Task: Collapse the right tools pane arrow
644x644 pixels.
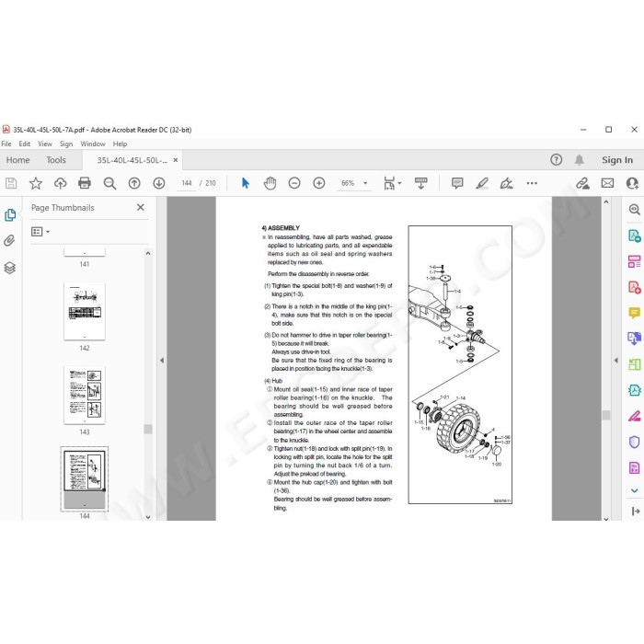Action: pyautogui.click(x=616, y=361)
